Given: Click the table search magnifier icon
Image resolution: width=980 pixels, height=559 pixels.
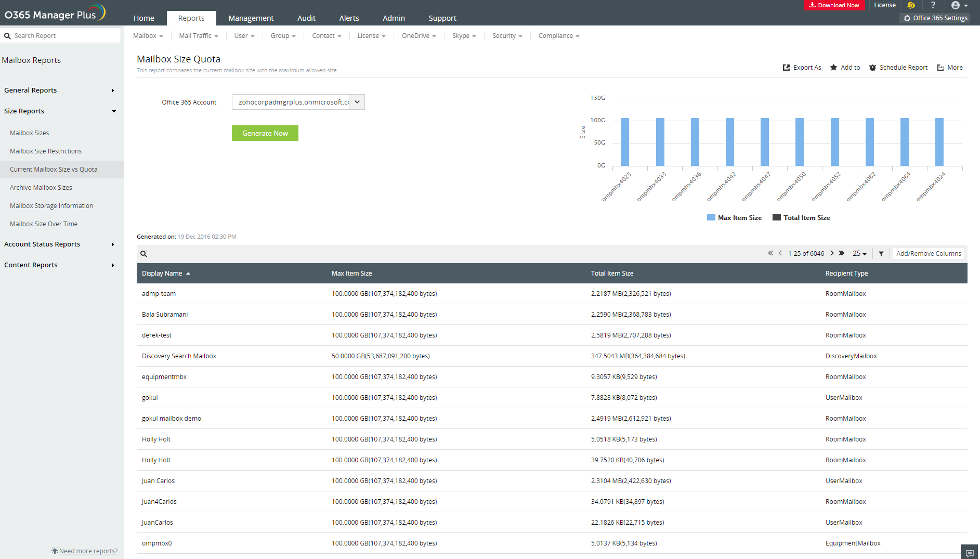Looking at the screenshot, I should pos(144,253).
